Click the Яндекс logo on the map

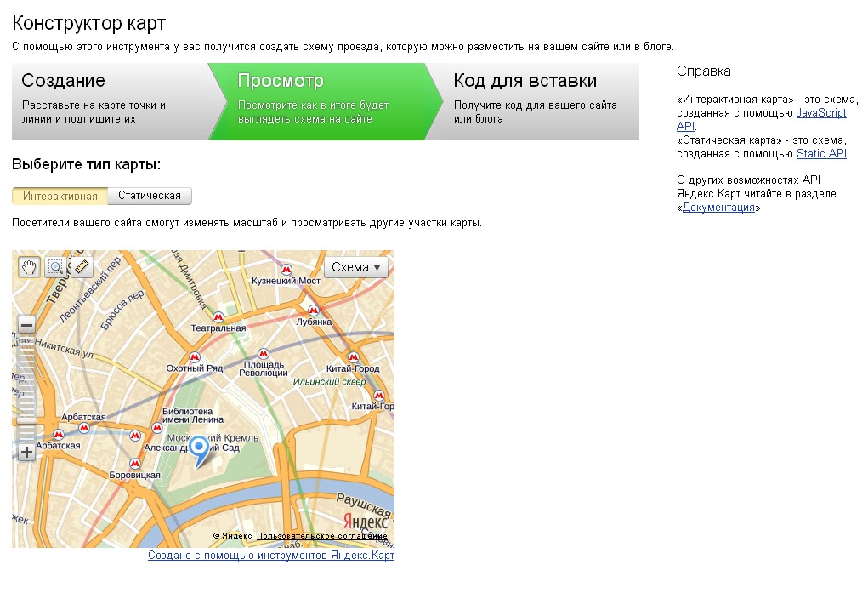pos(366,522)
